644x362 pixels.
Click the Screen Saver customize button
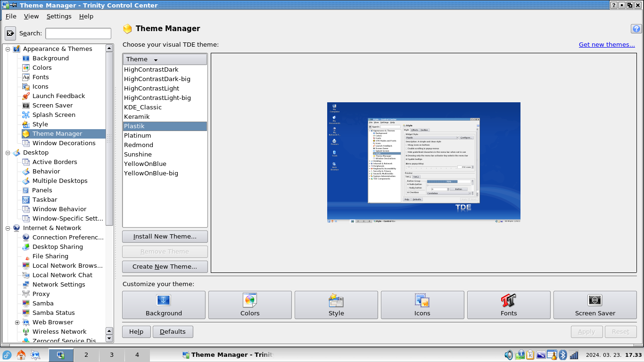[x=595, y=305]
